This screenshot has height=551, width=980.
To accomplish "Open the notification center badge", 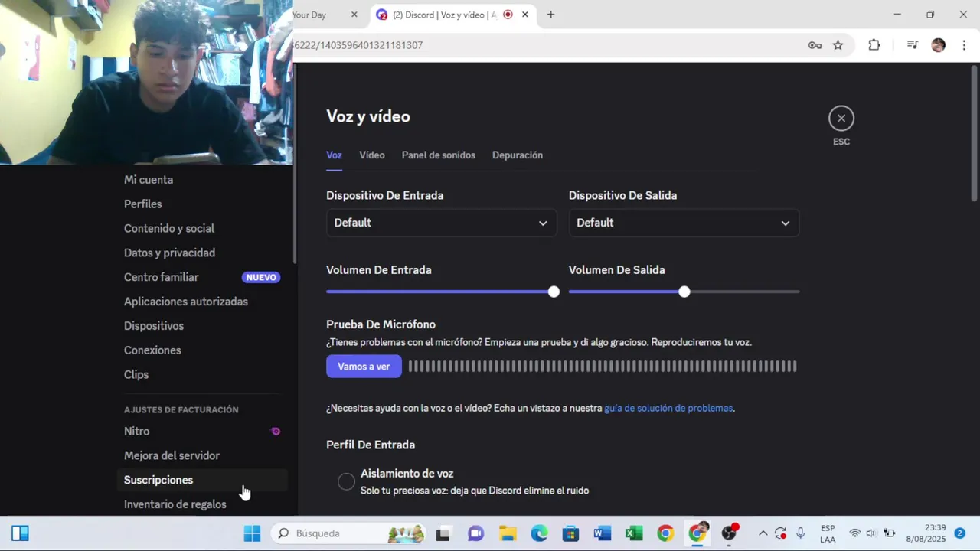I will 959,533.
